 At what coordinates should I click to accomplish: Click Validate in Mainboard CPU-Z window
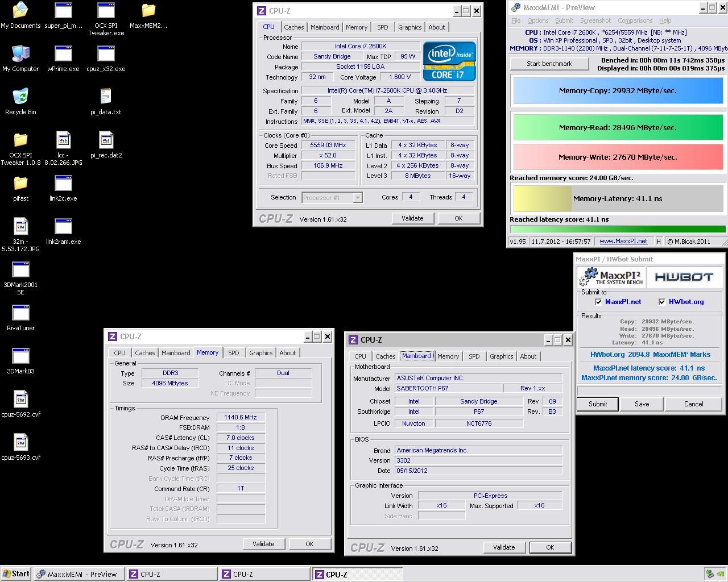[504, 547]
